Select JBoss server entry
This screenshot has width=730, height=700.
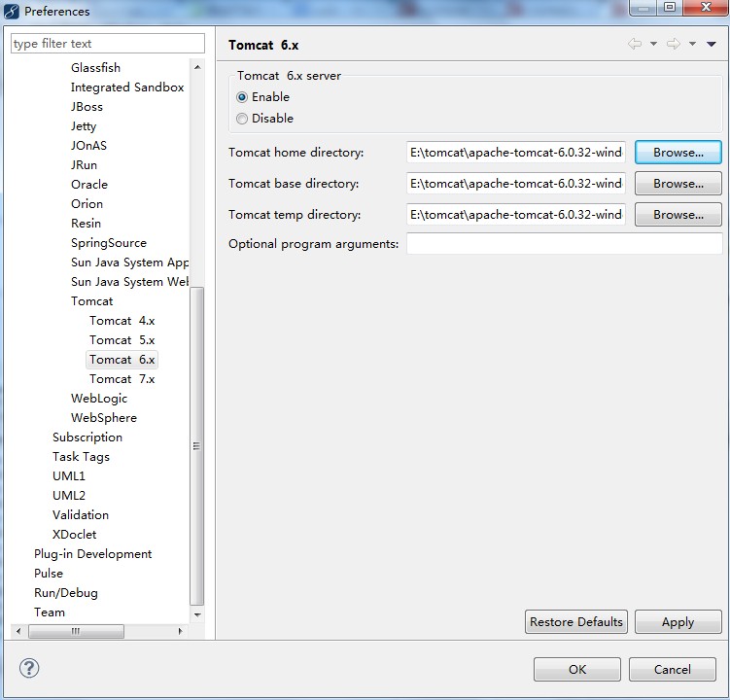87,107
